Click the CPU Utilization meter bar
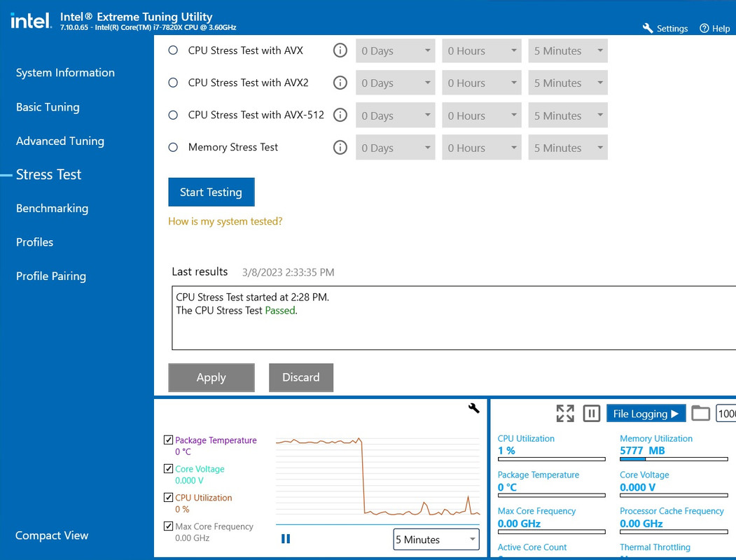 pyautogui.click(x=552, y=459)
